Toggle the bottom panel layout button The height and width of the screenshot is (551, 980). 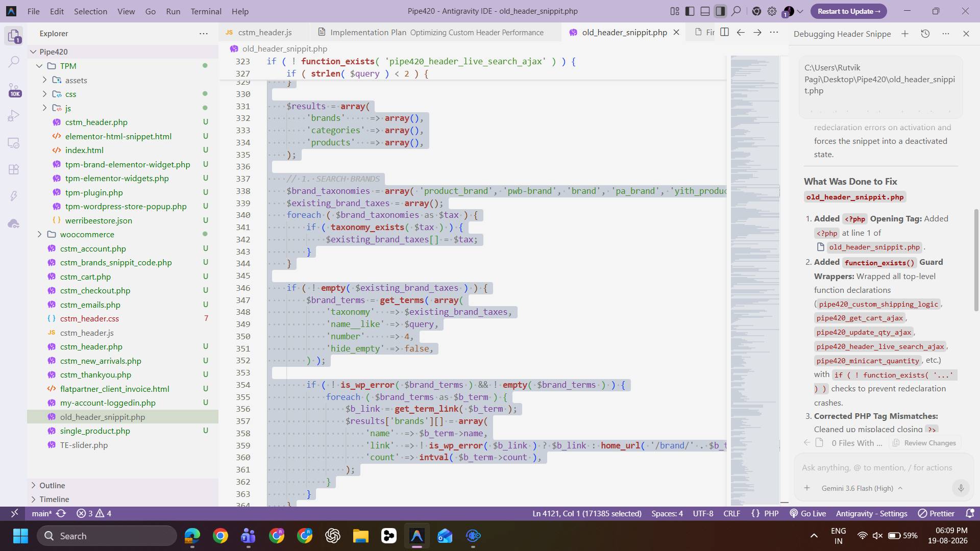point(705,11)
